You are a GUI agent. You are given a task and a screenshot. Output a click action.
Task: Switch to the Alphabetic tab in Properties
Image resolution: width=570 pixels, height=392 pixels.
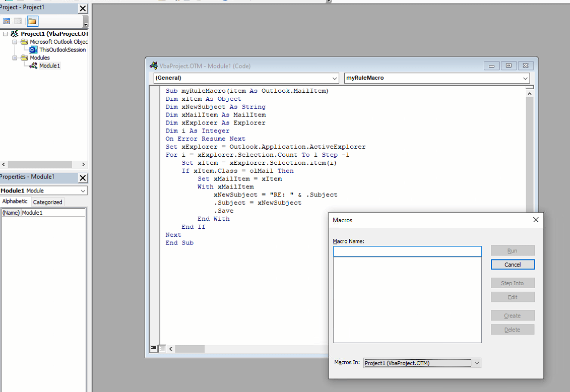click(15, 202)
